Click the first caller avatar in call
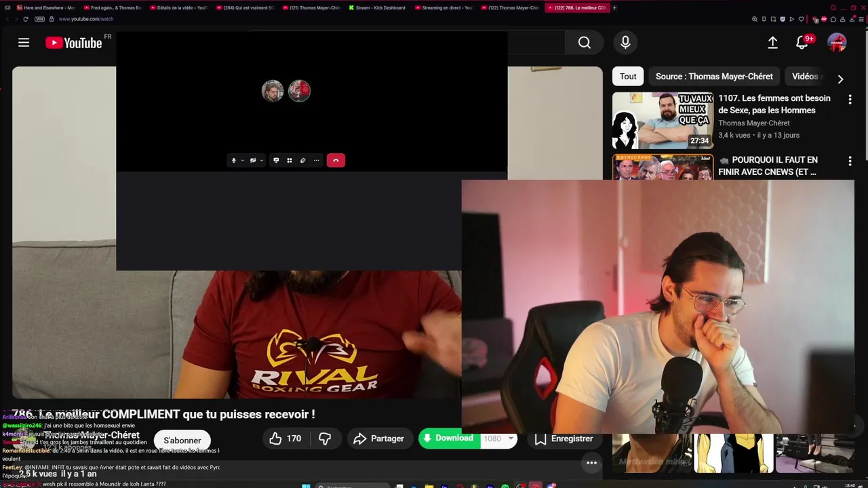868x488 pixels. [273, 91]
